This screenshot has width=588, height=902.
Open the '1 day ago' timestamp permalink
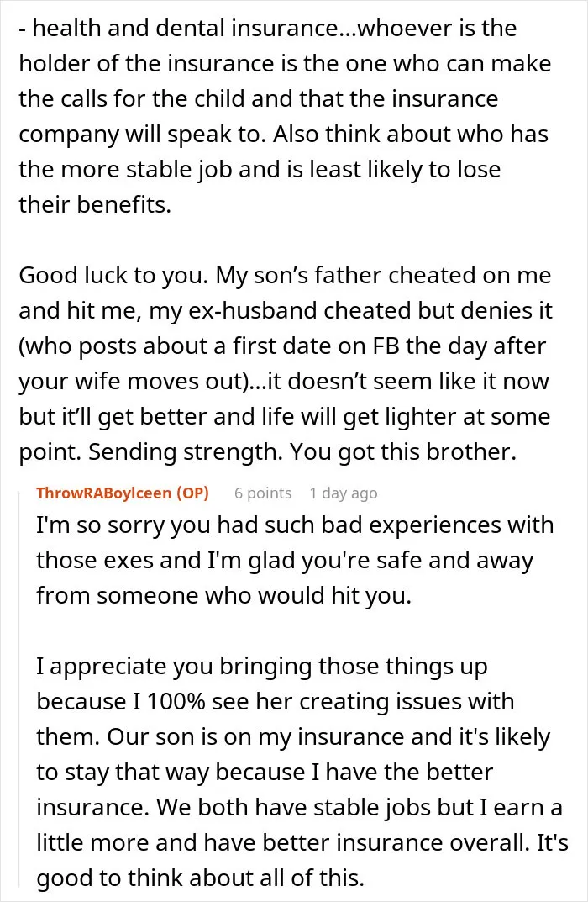point(344,493)
